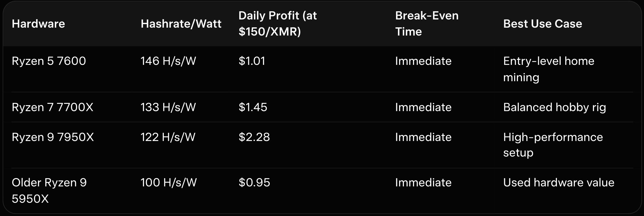Click the Used hardware value cell
The image size is (644, 216).
pyautogui.click(x=559, y=183)
